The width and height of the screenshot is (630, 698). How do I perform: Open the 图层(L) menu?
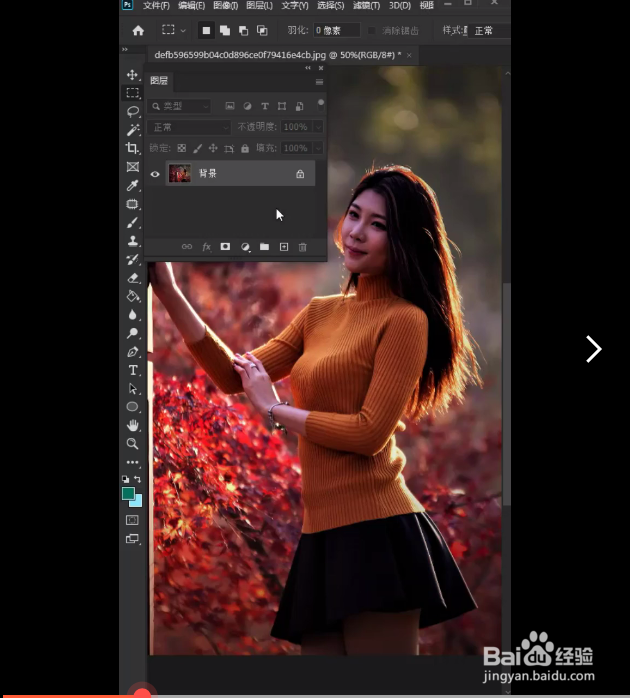260,5
